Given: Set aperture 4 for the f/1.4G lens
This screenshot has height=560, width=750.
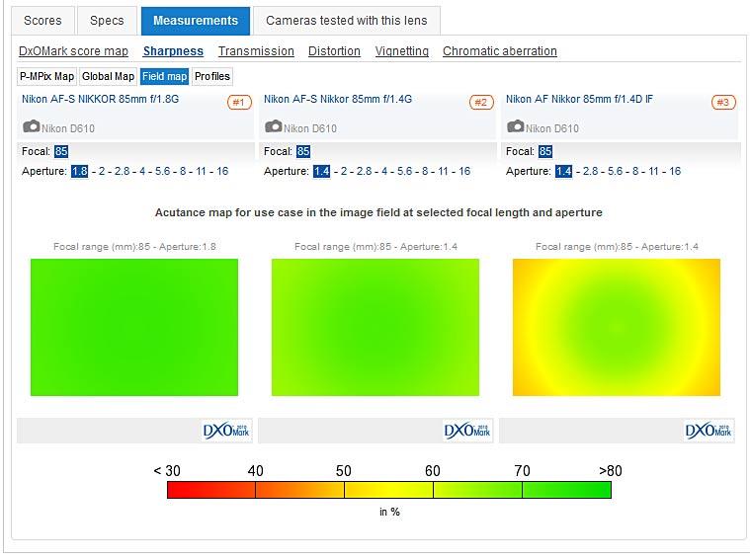Looking at the screenshot, I should (384, 171).
